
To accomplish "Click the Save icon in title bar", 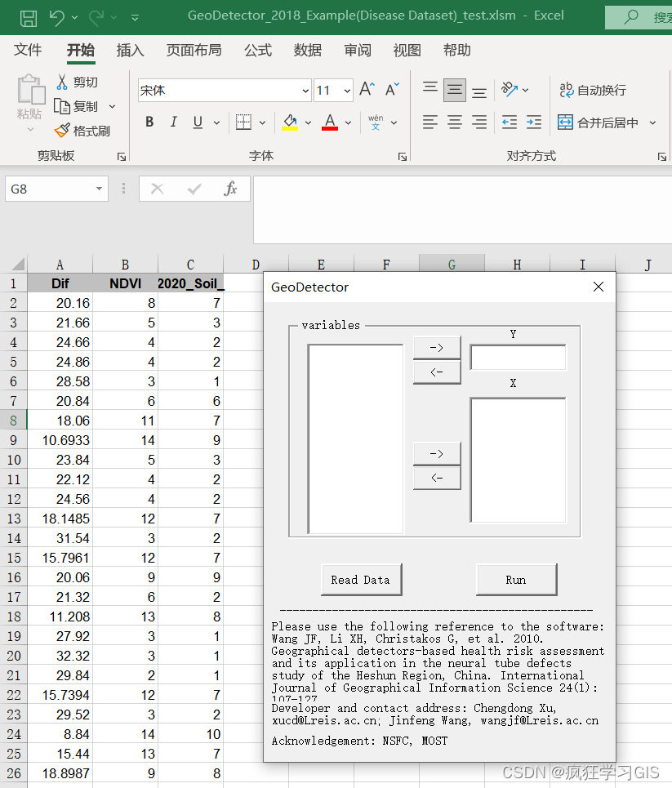I will (x=28, y=18).
